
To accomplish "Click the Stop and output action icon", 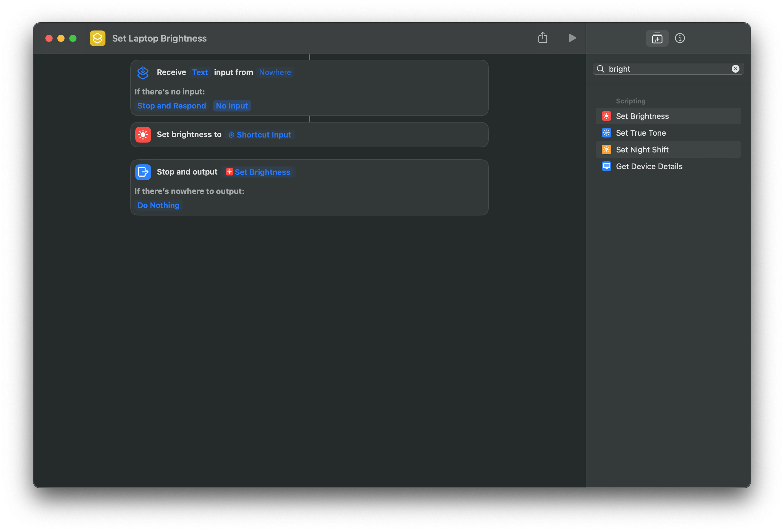I will [143, 172].
